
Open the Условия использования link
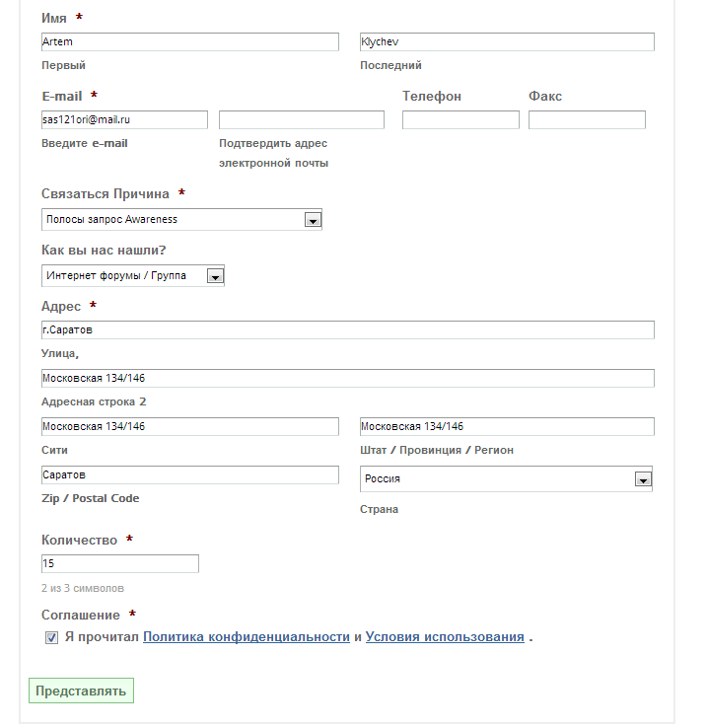tap(445, 637)
